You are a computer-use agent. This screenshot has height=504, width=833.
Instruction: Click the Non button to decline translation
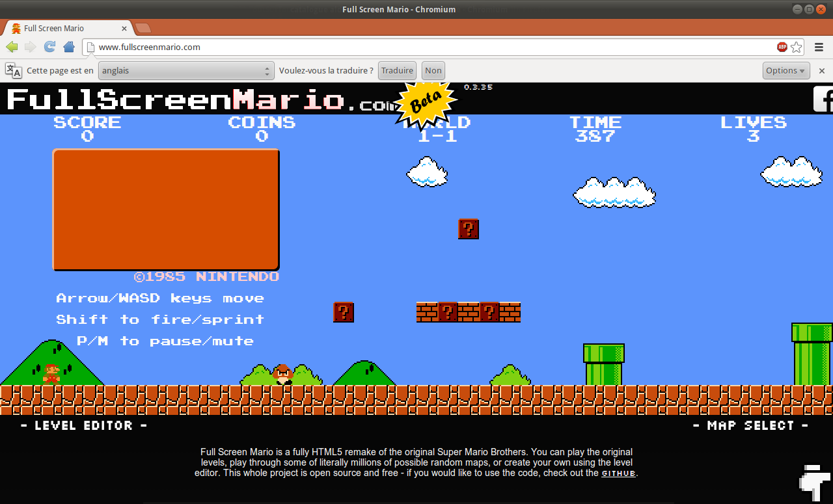(x=433, y=71)
